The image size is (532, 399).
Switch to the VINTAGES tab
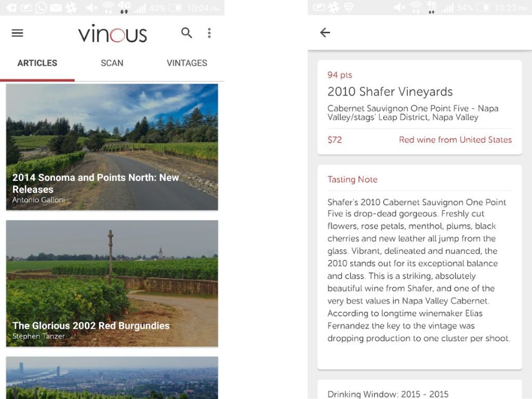coord(187,63)
